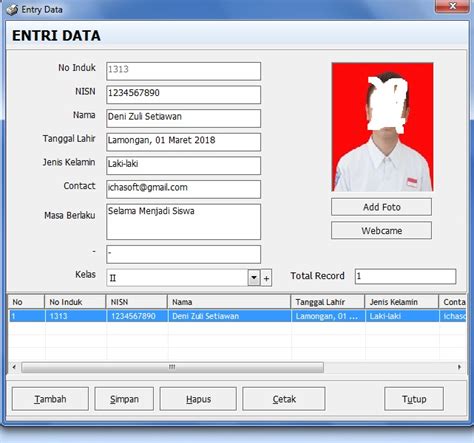This screenshot has width=474, height=443.
Task: Click the Simpan button
Action: pos(124,399)
